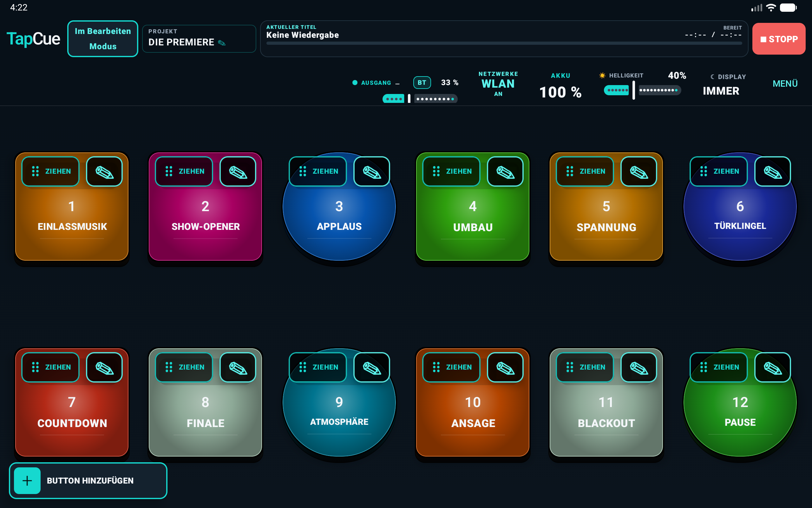Image resolution: width=812 pixels, height=508 pixels.
Task: Click the pencil icon on ANSAGE
Action: (x=505, y=367)
